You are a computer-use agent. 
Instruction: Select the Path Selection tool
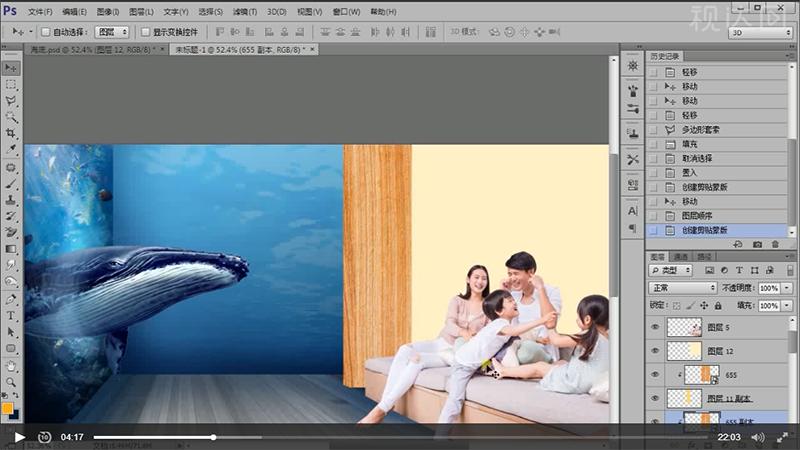coord(11,332)
